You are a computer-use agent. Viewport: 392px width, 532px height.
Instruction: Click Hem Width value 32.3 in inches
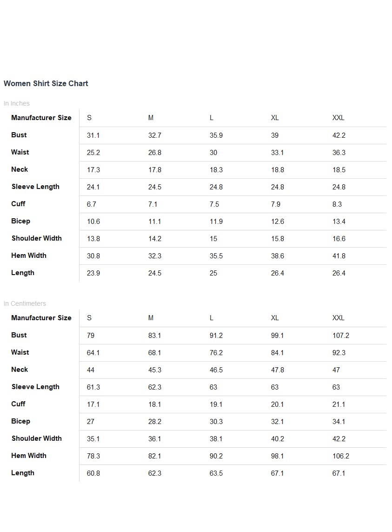(x=155, y=256)
